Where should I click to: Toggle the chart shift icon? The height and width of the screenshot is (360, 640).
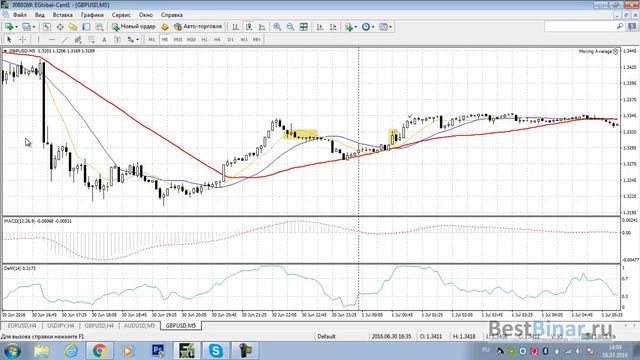tap(333, 27)
